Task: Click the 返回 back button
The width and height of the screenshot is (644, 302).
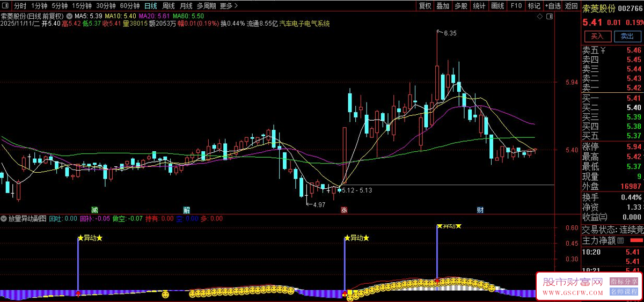Action: tap(571, 6)
